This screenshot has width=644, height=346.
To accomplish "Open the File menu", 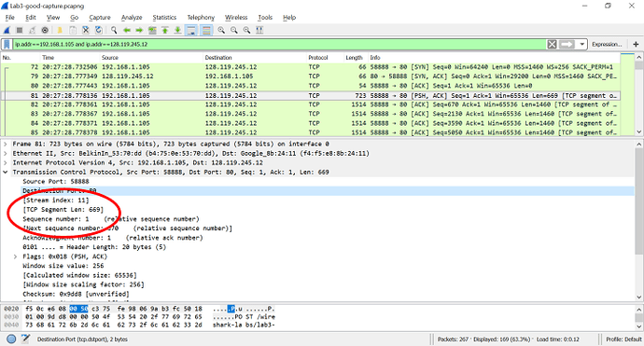I will click(10, 17).
